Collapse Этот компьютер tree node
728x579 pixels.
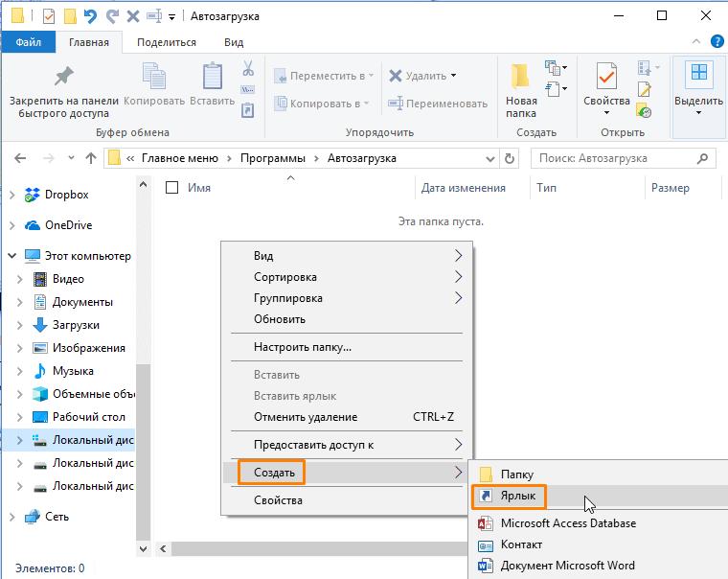(x=12, y=256)
